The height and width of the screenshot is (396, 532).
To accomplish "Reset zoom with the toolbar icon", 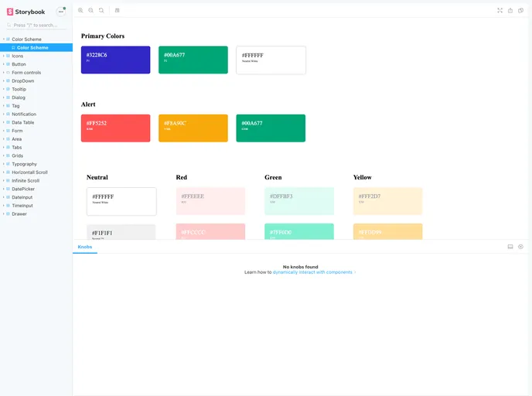I will (x=101, y=11).
